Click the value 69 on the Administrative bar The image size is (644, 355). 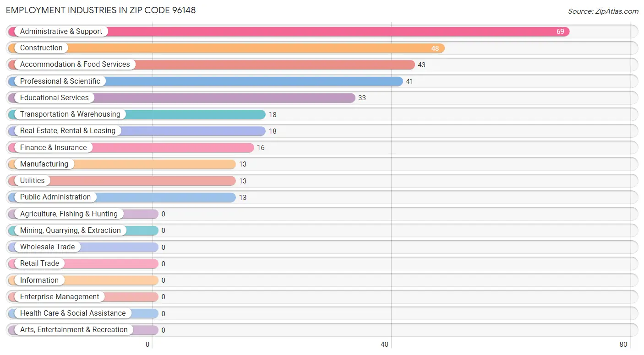coord(561,32)
